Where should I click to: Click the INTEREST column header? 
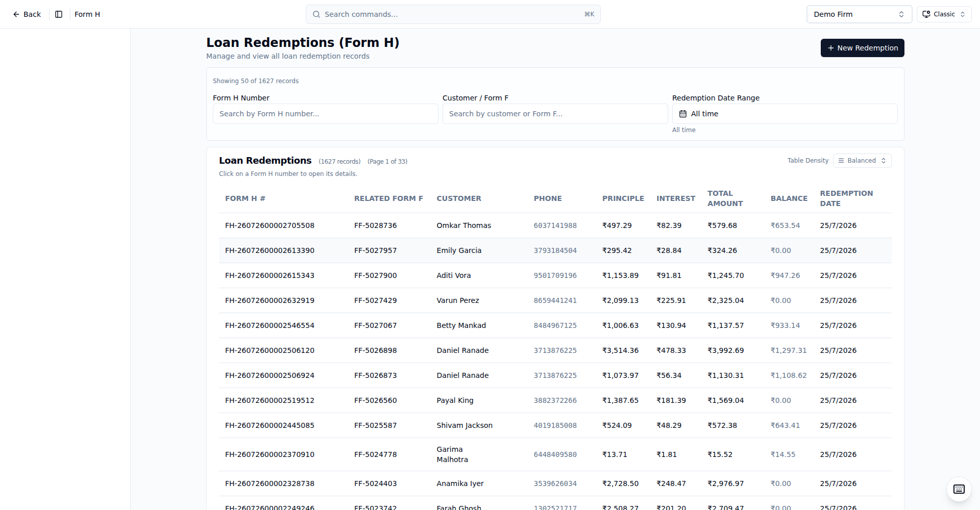coord(676,198)
